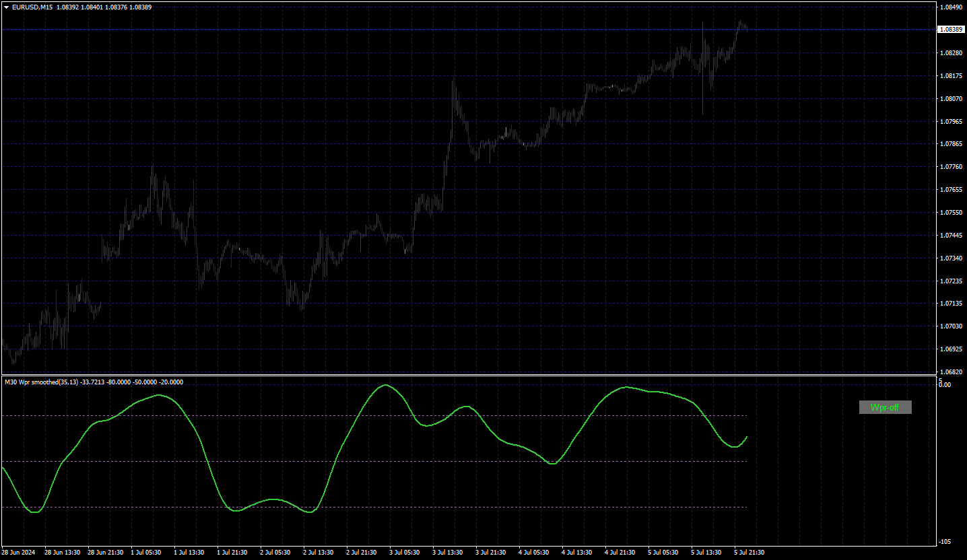Toggle the Wpr-off button

pos(885,407)
